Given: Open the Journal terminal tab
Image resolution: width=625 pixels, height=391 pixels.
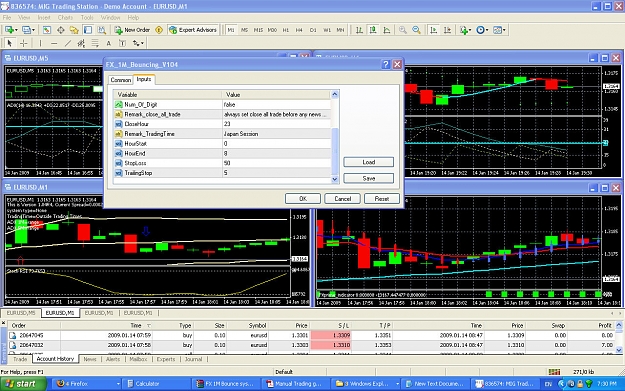Looking at the screenshot, I should tap(193, 359).
